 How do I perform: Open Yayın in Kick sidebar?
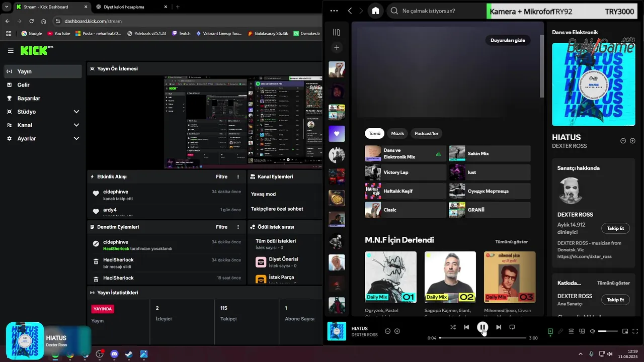[43, 71]
